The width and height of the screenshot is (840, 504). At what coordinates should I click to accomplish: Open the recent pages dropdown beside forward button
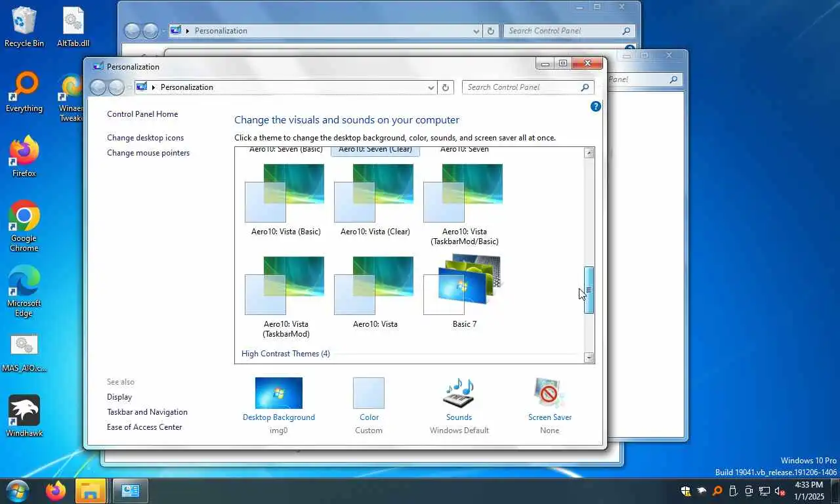(129, 87)
